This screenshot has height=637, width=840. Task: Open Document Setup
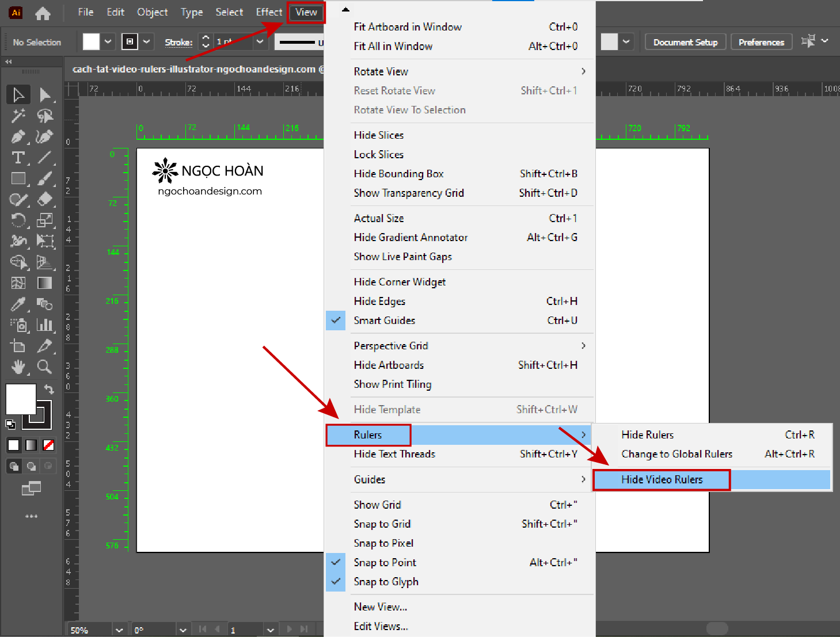click(685, 42)
